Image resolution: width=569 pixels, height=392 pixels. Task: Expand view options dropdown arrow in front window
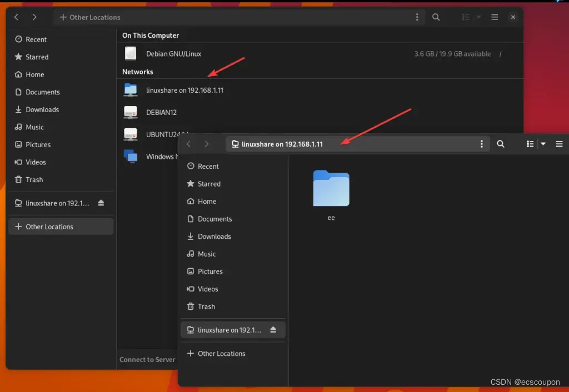[543, 144]
